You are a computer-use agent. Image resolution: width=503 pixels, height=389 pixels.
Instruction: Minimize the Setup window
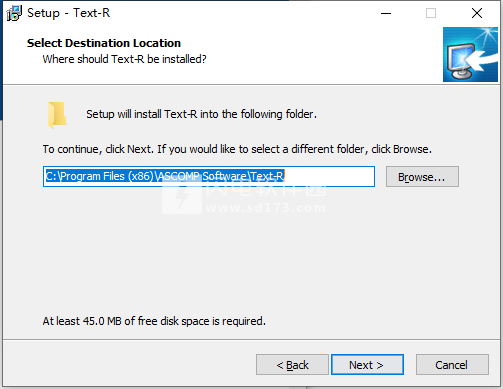tap(386, 13)
